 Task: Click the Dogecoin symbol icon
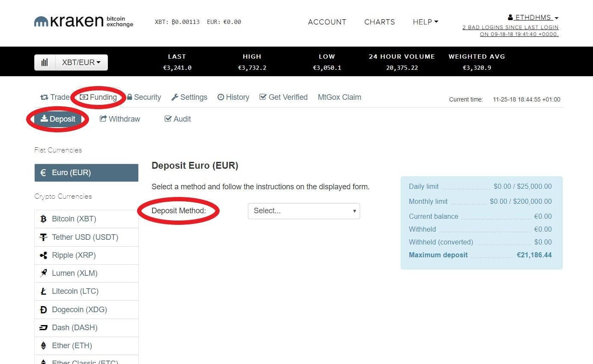pos(43,310)
